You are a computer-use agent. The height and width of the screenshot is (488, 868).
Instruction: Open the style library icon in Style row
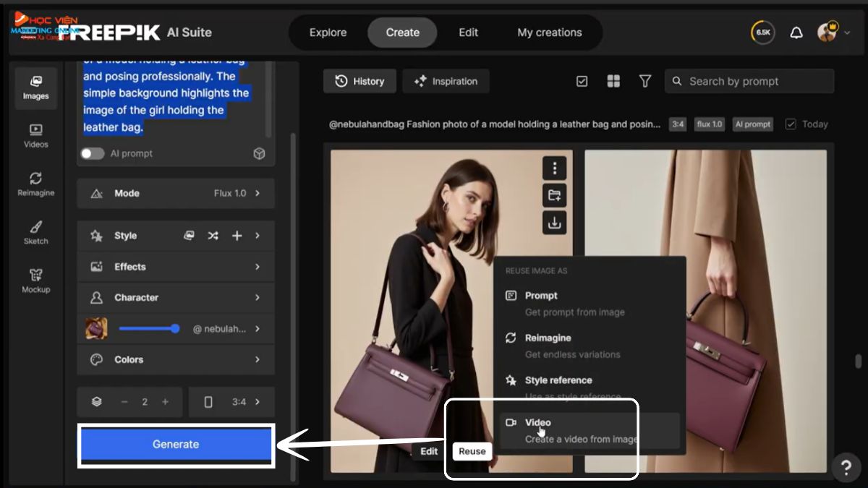[189, 236]
